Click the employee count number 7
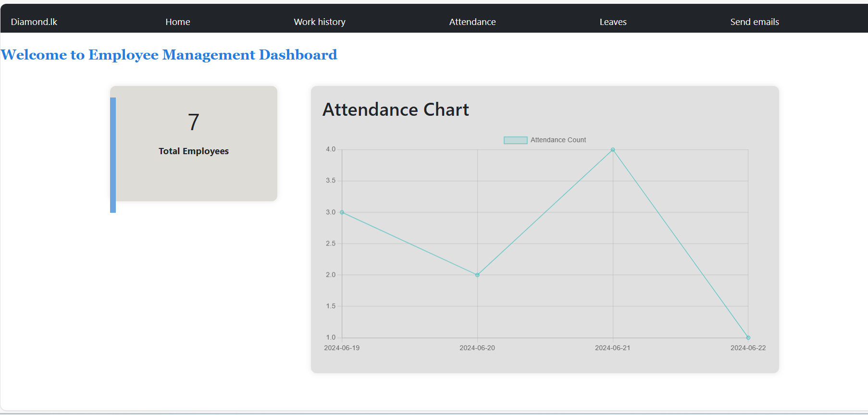The height and width of the screenshot is (415, 868). pyautogui.click(x=194, y=122)
